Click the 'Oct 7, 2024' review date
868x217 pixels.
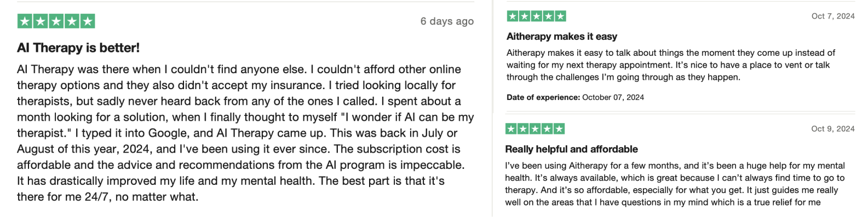pos(833,16)
